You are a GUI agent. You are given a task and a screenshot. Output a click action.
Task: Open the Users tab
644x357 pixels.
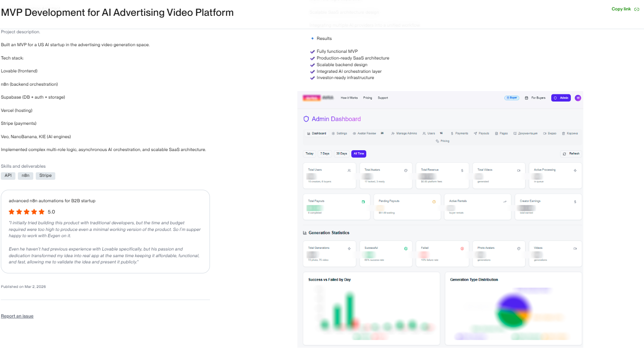pos(432,134)
